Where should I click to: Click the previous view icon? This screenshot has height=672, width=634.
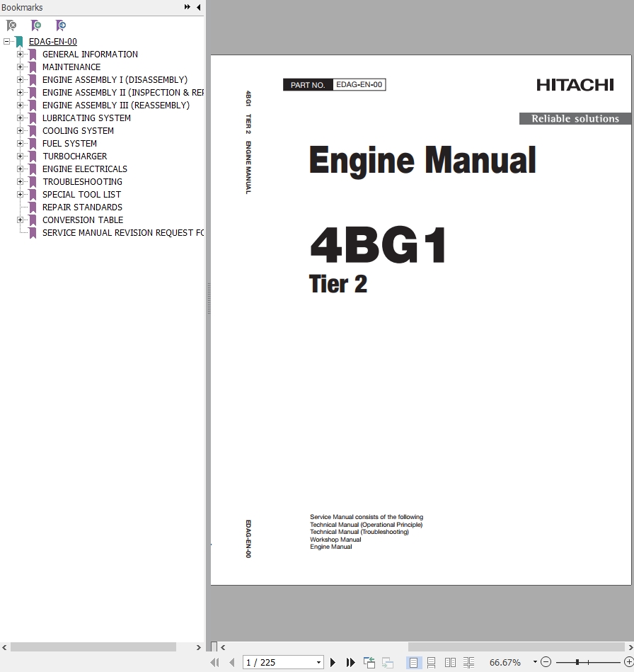click(369, 662)
